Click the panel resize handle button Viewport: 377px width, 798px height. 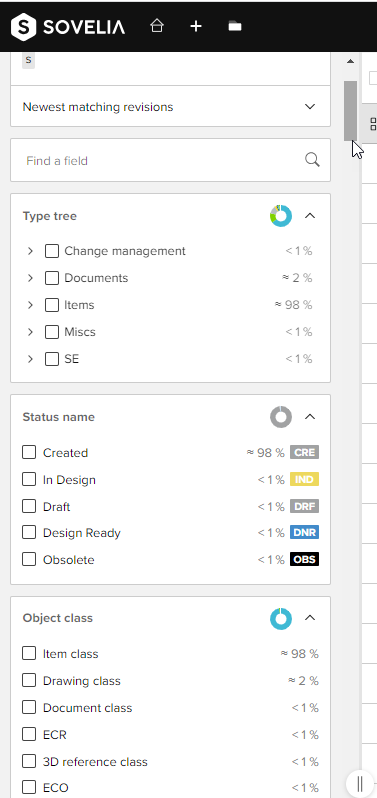tap(360, 784)
